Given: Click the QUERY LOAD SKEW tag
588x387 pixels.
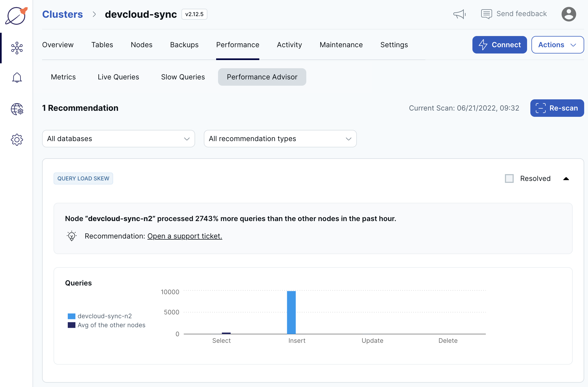Looking at the screenshot, I should tap(83, 178).
